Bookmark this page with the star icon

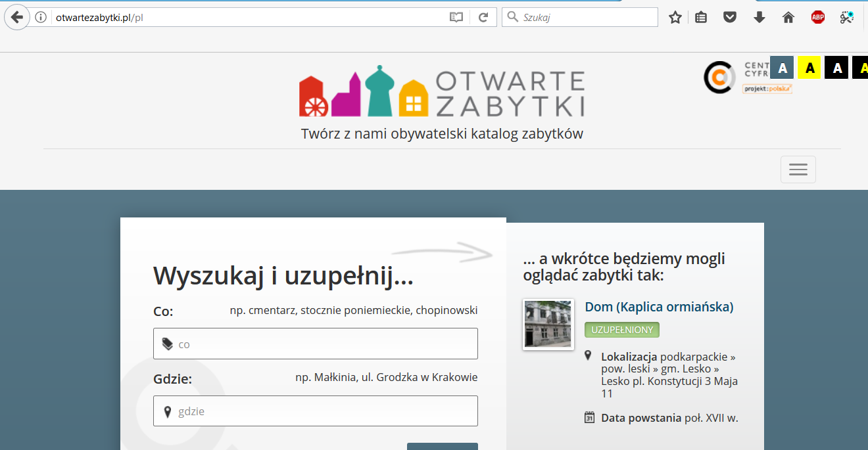[x=675, y=18]
